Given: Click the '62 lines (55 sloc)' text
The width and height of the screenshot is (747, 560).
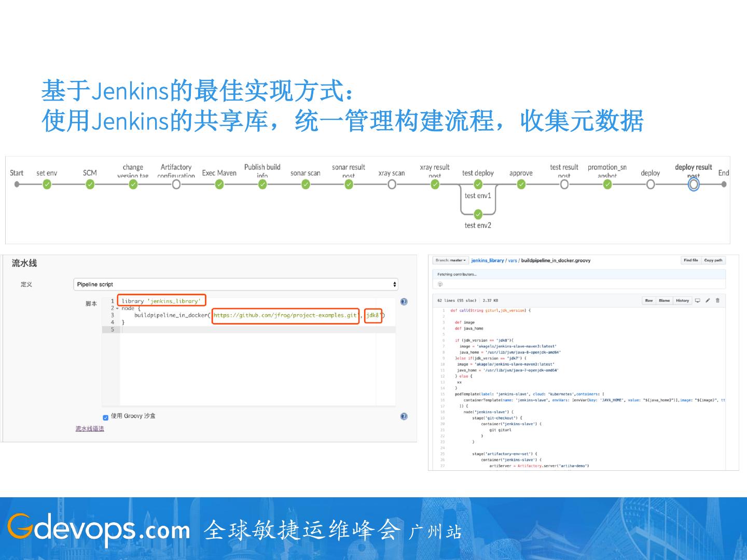Looking at the screenshot, I should (457, 300).
